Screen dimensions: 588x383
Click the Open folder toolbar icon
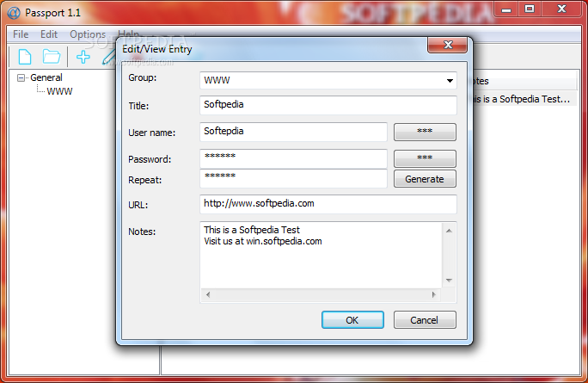52,57
